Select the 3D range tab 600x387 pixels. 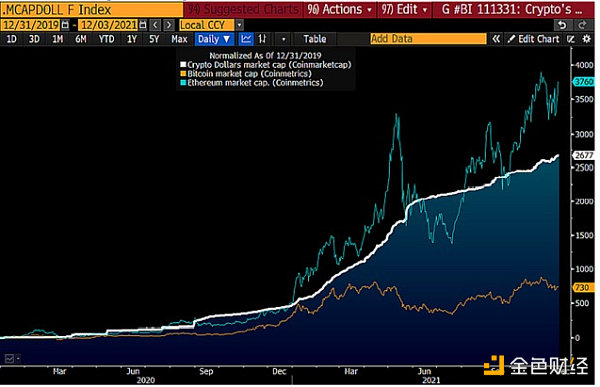[x=34, y=39]
